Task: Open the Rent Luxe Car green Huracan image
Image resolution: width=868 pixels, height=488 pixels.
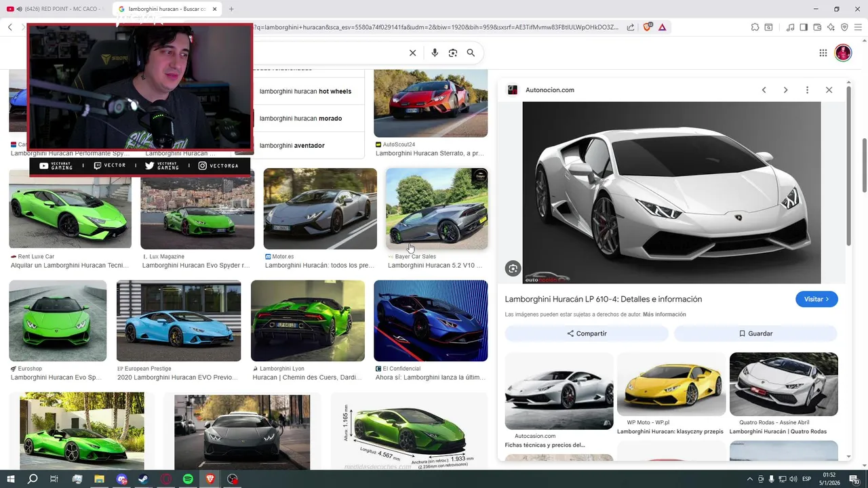Action: point(70,208)
